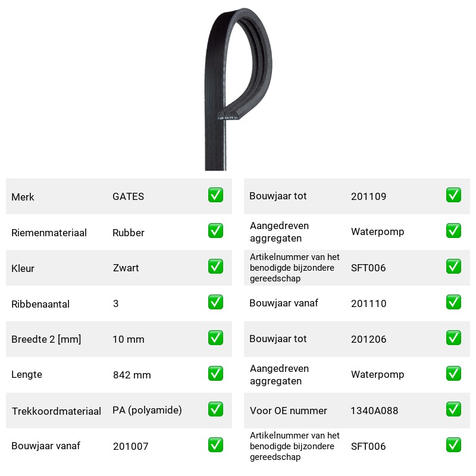Click the GATES brand value

[x=128, y=196]
